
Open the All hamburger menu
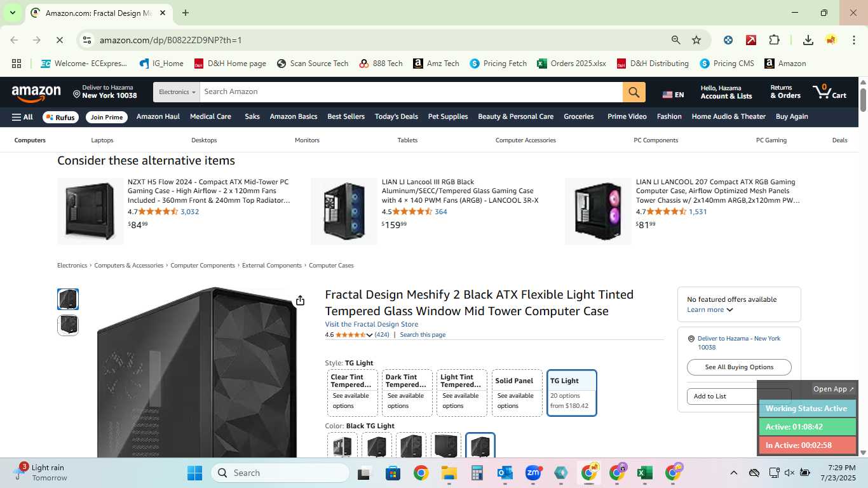point(22,117)
